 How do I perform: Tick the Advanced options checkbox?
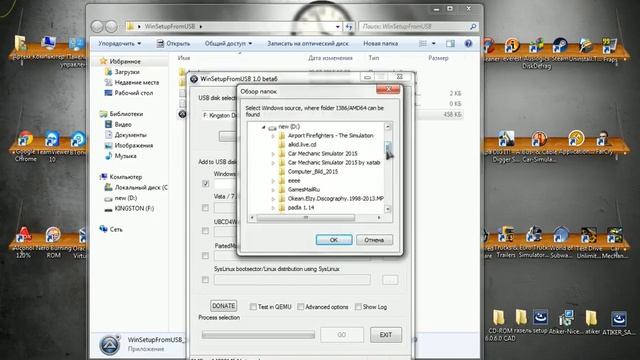(301, 307)
